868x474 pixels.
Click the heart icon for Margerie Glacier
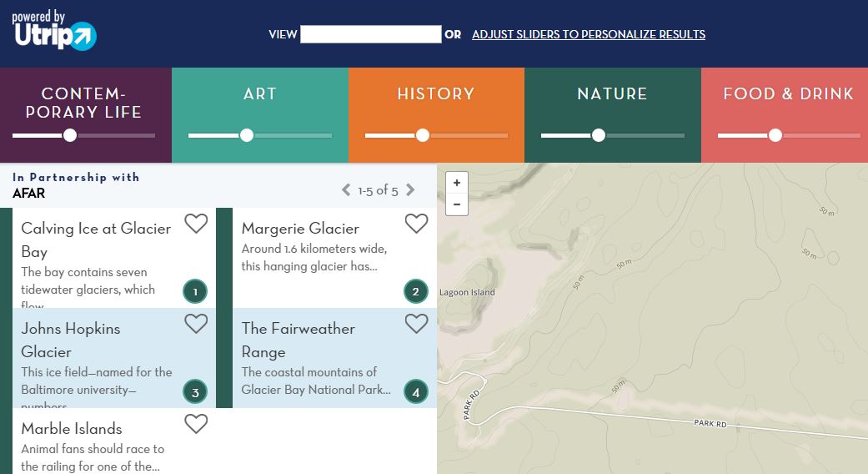coord(416,224)
